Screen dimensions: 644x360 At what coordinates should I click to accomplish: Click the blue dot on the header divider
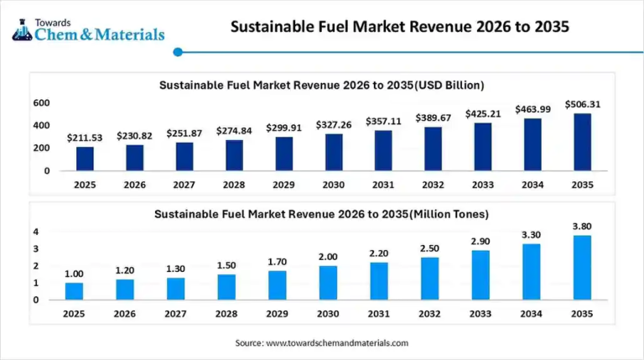click(177, 52)
